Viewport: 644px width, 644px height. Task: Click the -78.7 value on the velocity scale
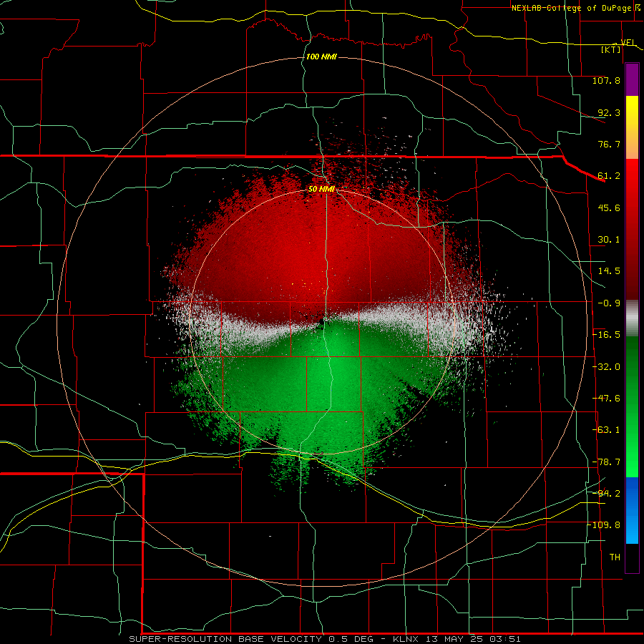tap(606, 462)
